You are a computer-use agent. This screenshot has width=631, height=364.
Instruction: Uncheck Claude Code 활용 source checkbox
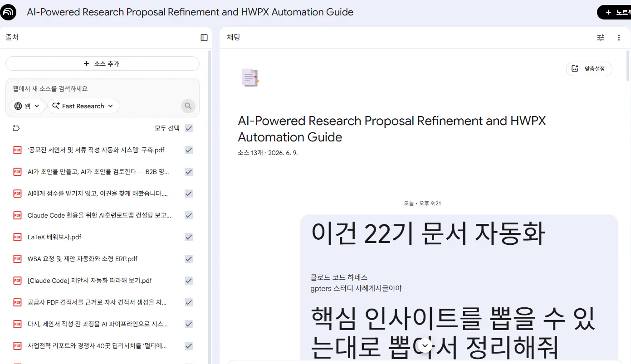189,215
